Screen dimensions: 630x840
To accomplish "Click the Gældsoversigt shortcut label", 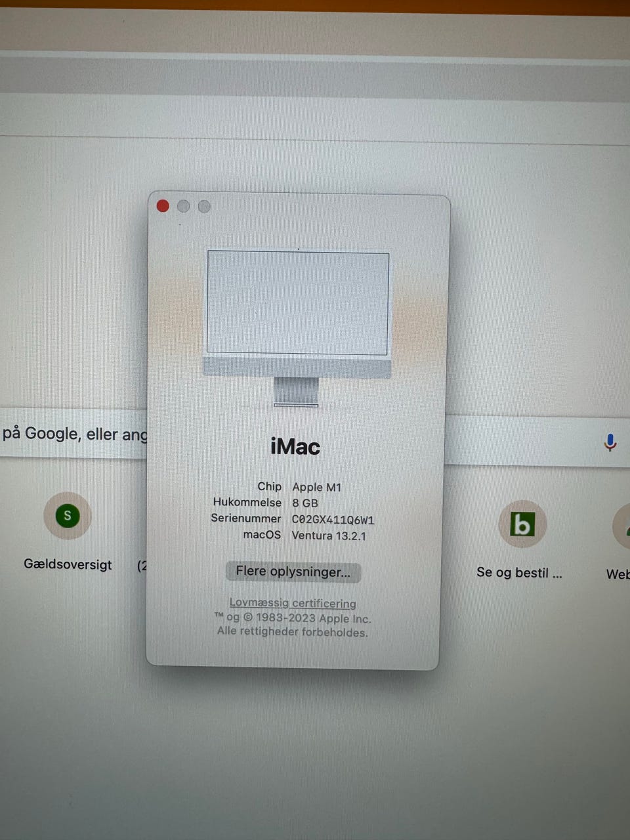I will tap(68, 564).
